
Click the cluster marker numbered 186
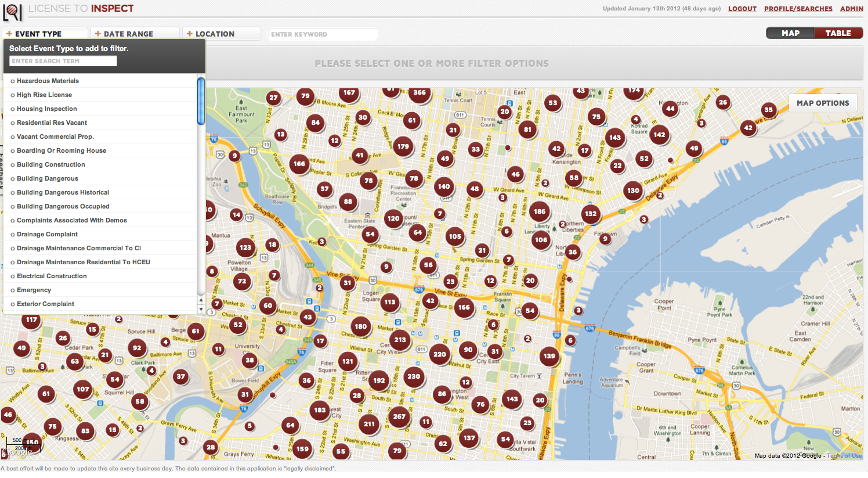pyautogui.click(x=540, y=212)
